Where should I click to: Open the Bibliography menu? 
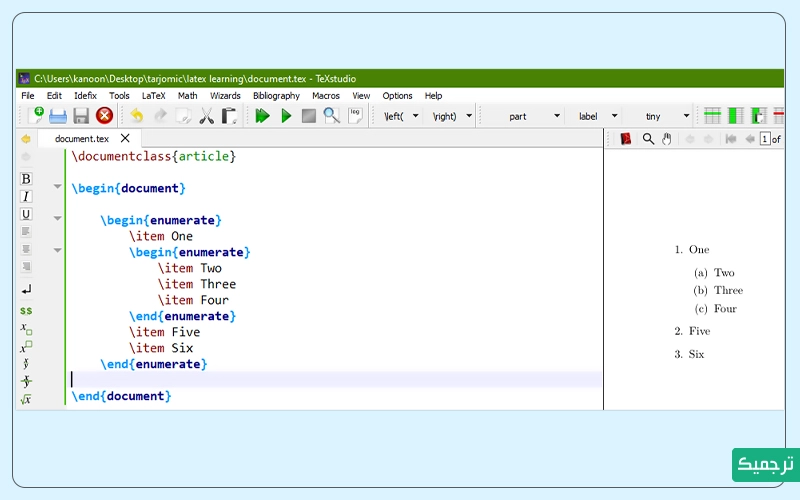coord(276,96)
